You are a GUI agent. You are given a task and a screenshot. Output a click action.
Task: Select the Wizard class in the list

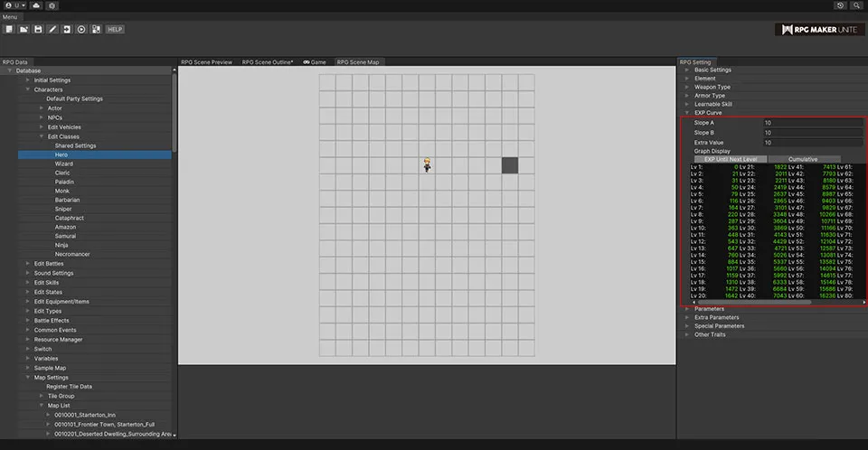[x=64, y=164]
